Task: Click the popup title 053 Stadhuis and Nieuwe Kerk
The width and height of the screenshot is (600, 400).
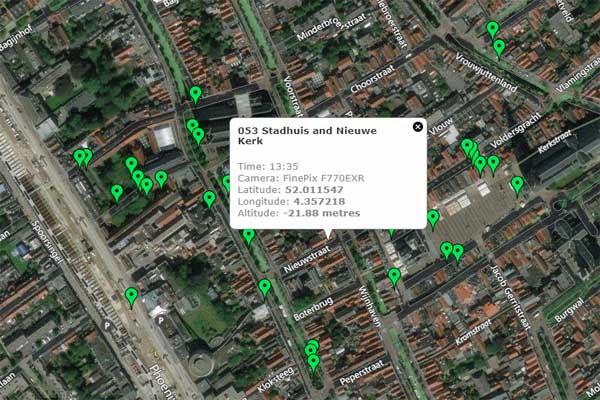Action: (307, 136)
